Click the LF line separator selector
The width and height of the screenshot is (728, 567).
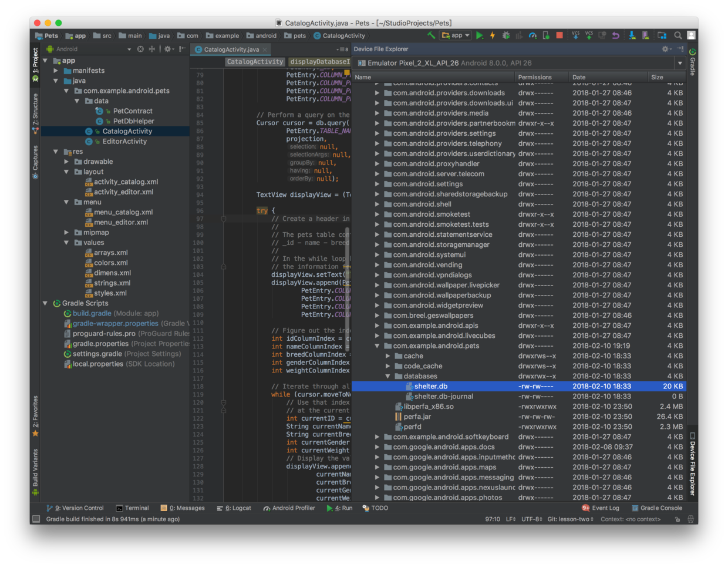click(511, 519)
